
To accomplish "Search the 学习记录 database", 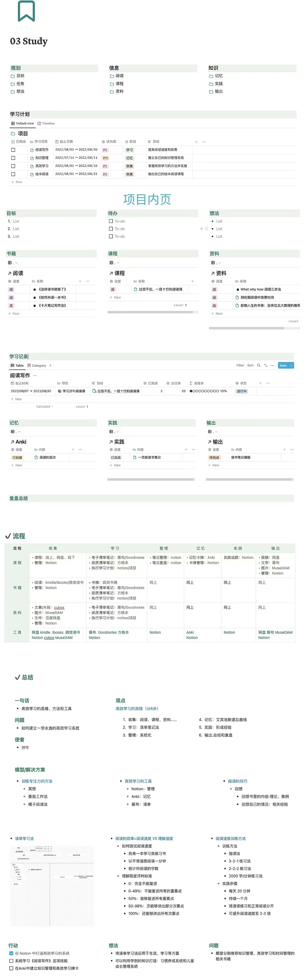I will [259, 365].
